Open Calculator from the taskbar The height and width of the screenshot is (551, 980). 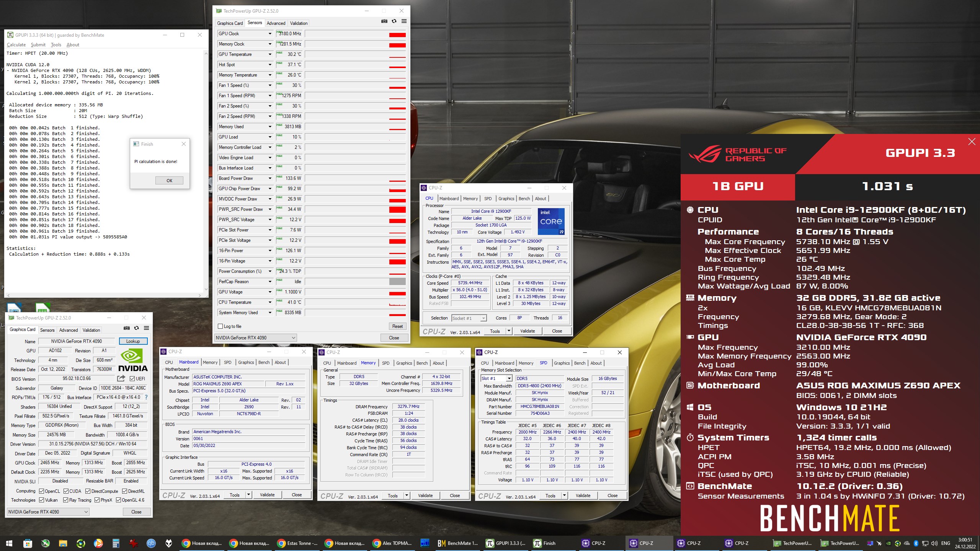116,543
